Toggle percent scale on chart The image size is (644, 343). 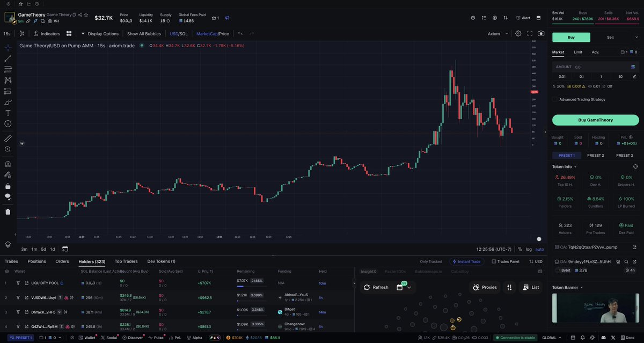click(519, 249)
